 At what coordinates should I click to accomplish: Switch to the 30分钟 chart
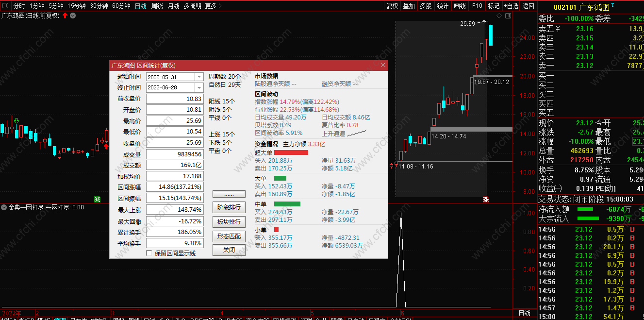[x=99, y=6]
